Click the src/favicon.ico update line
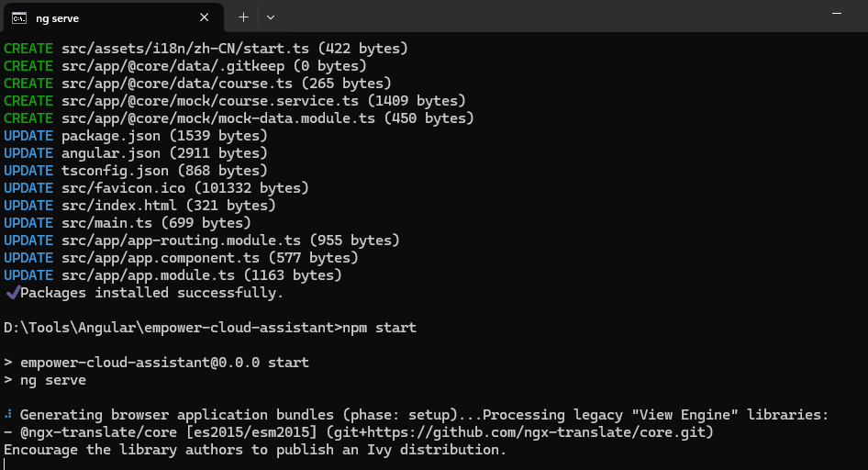Screen dimensions: 868x470 point(156,188)
